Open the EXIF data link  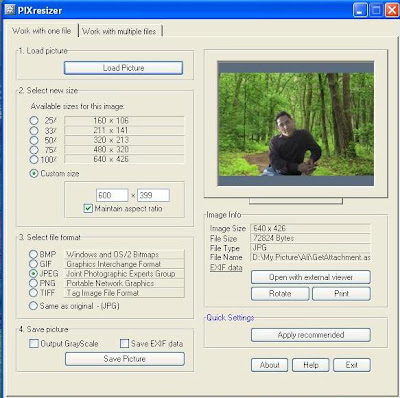point(226,267)
